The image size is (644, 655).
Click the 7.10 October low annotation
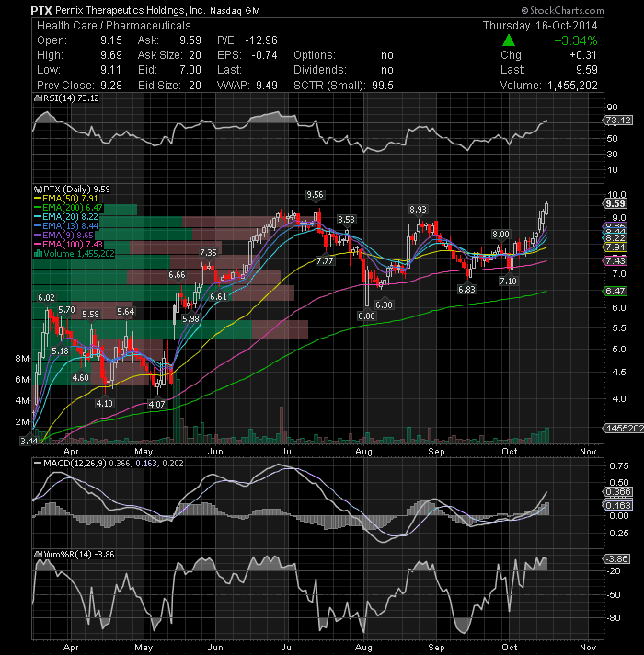pyautogui.click(x=508, y=282)
